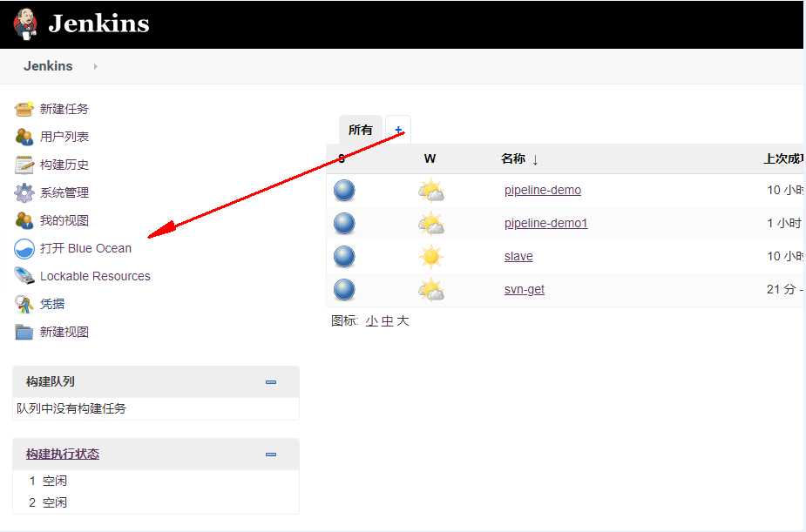This screenshot has height=532, width=806.
Task: Collapse the 构建执行状态 panel
Action: click(x=271, y=455)
